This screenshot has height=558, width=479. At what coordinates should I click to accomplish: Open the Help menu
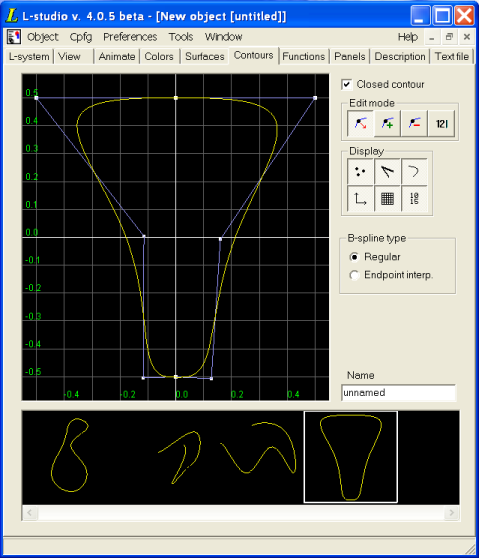pyautogui.click(x=408, y=37)
